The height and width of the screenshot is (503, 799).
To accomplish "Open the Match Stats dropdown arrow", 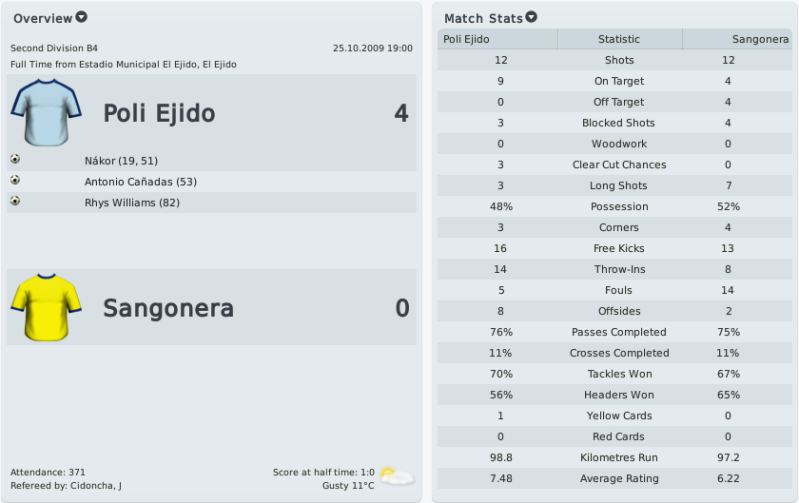I will click(531, 17).
